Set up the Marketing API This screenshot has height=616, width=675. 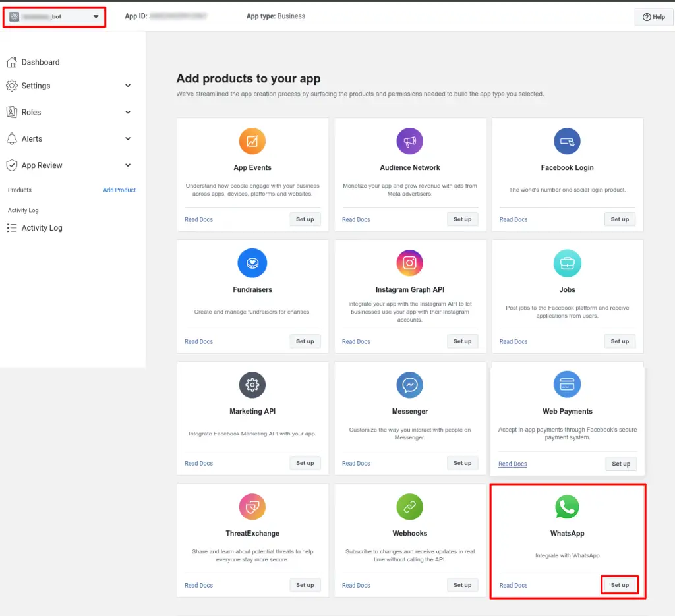click(x=305, y=463)
